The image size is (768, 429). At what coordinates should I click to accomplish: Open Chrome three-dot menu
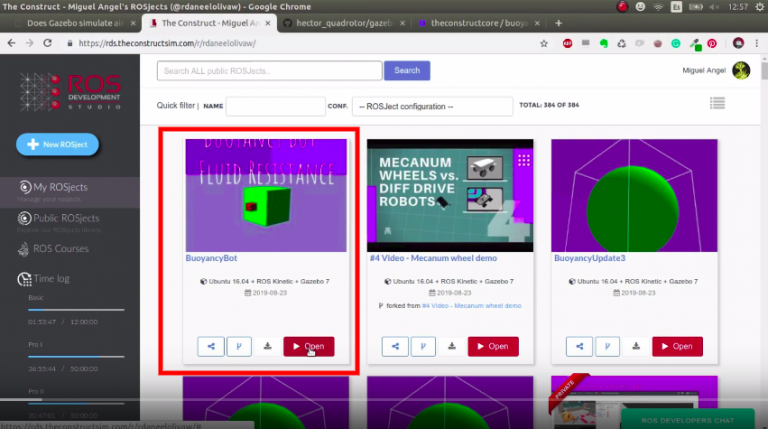pos(757,43)
